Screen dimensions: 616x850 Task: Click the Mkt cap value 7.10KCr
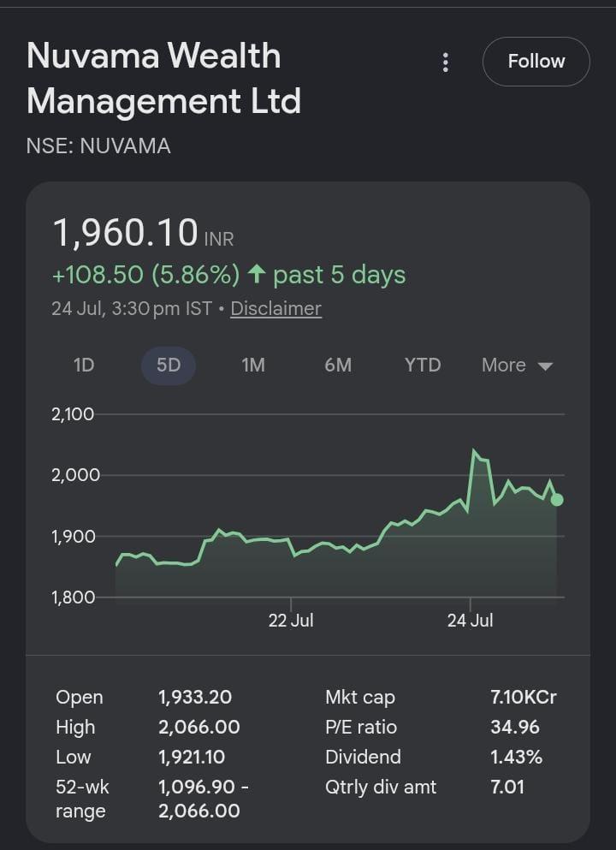click(524, 697)
